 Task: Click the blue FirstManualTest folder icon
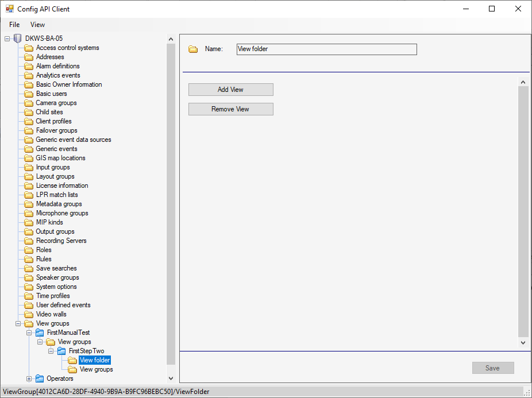40,333
